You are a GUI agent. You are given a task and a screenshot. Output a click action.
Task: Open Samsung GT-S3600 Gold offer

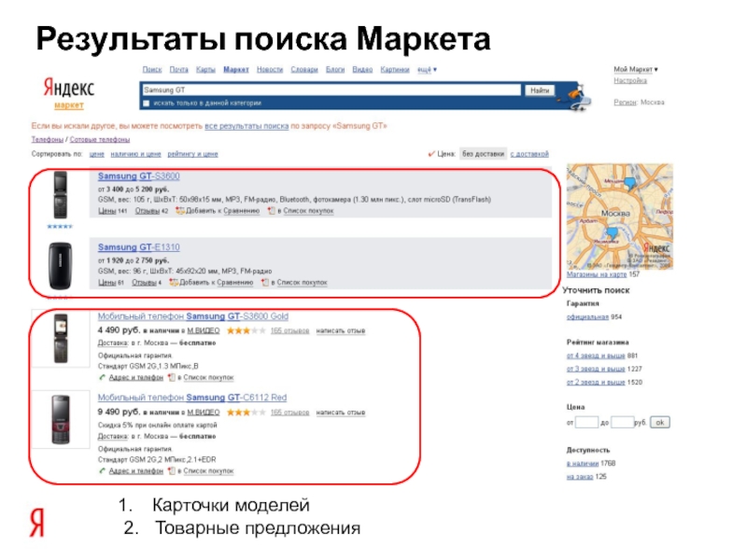click(193, 316)
